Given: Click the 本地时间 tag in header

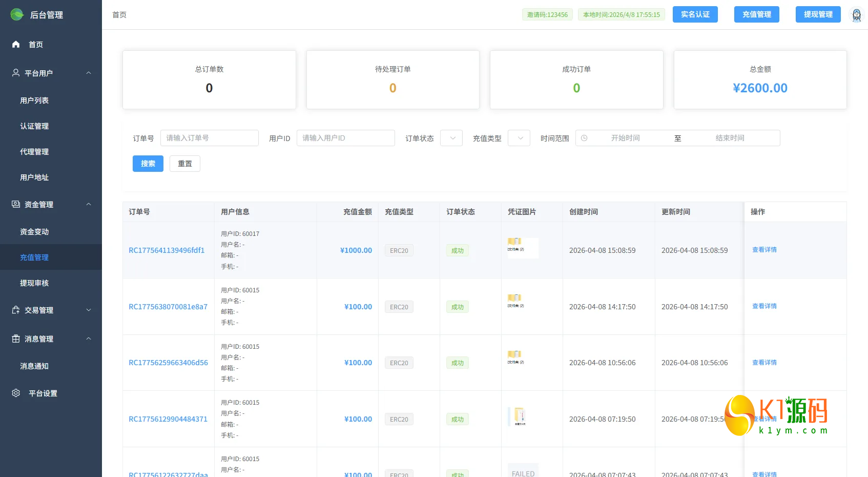Looking at the screenshot, I should pyautogui.click(x=622, y=14).
